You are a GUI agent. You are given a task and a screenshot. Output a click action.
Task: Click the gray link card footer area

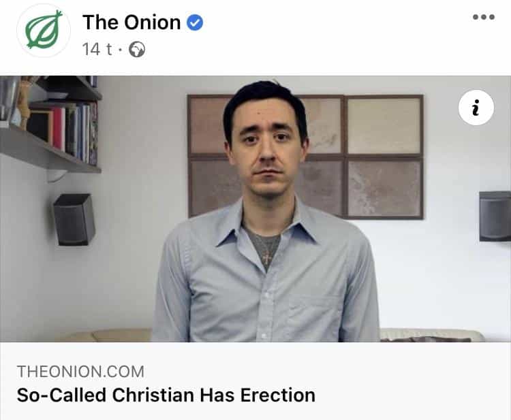coord(255,381)
